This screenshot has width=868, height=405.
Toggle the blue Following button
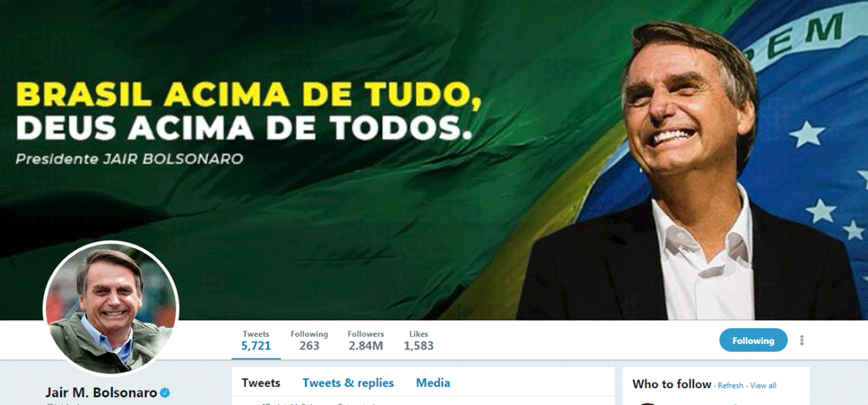753,340
